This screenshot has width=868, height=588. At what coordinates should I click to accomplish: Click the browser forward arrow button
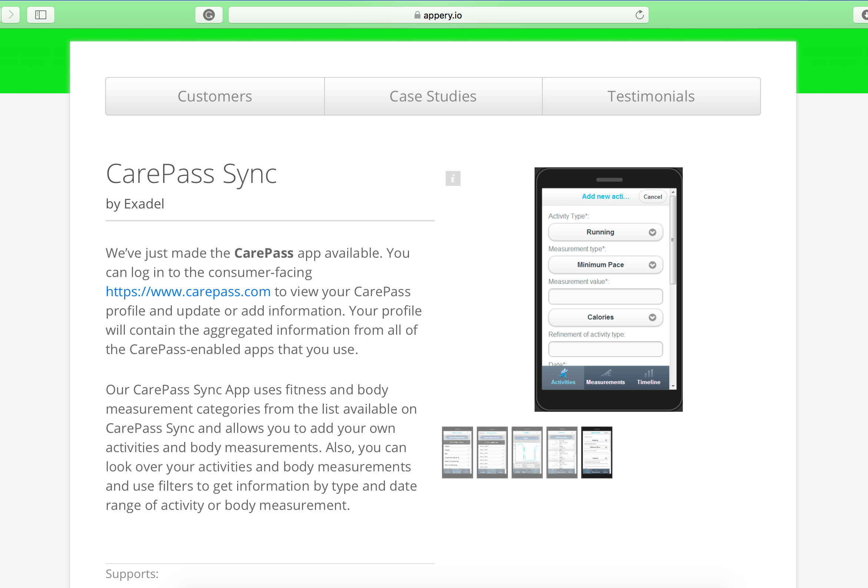10,15
